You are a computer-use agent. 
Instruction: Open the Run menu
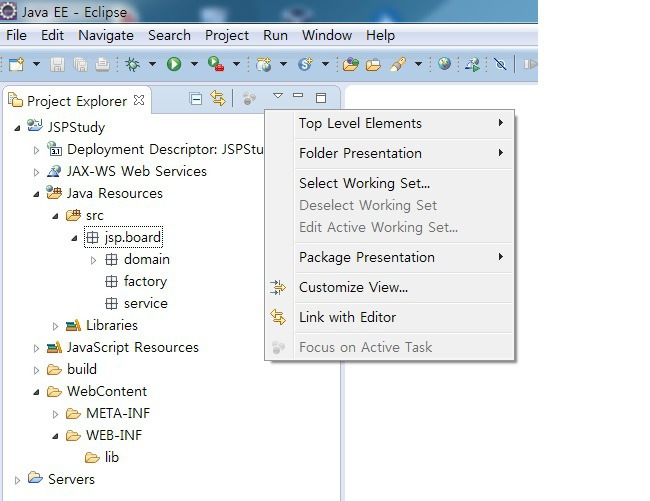coord(275,36)
